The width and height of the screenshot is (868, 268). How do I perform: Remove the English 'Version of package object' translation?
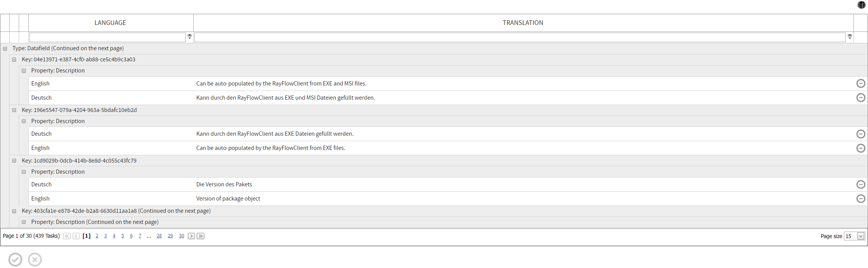(x=861, y=199)
